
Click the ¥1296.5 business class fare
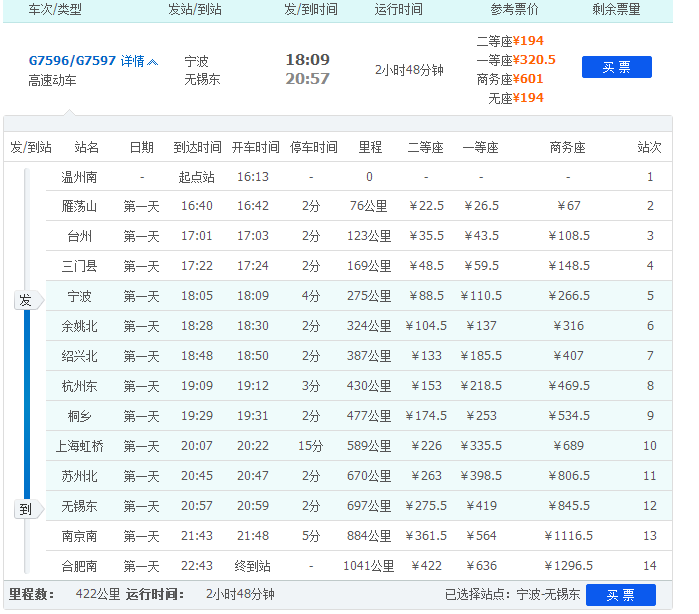click(x=568, y=566)
